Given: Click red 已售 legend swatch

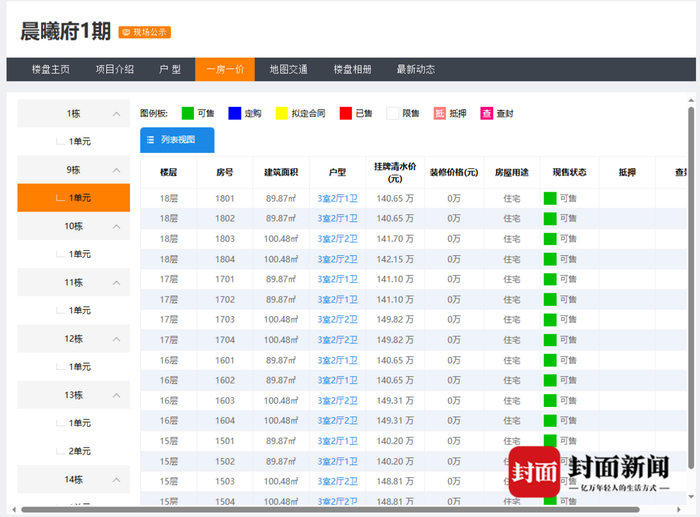Looking at the screenshot, I should pos(346,113).
